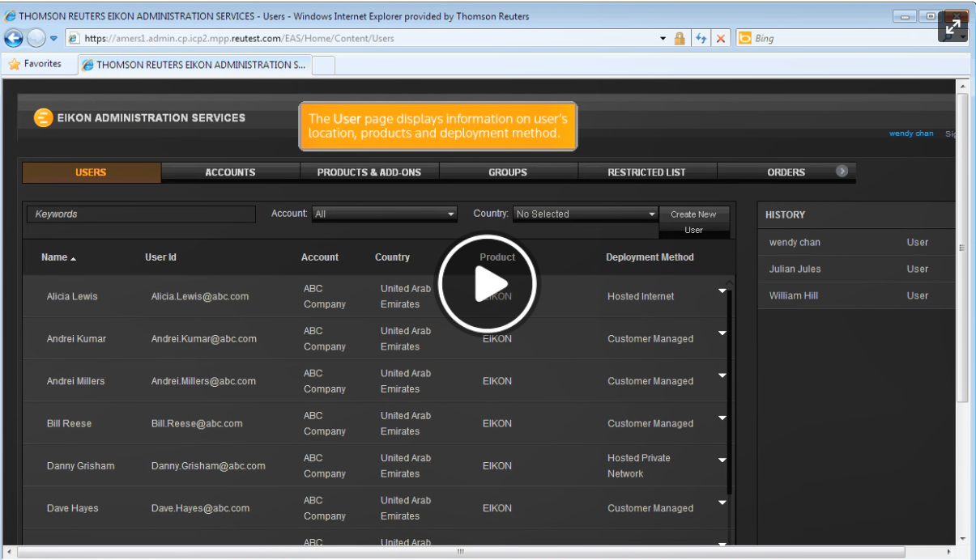Expand the Bill Reese row arrow
Image resolution: width=976 pixels, height=560 pixels.
pyautogui.click(x=722, y=418)
